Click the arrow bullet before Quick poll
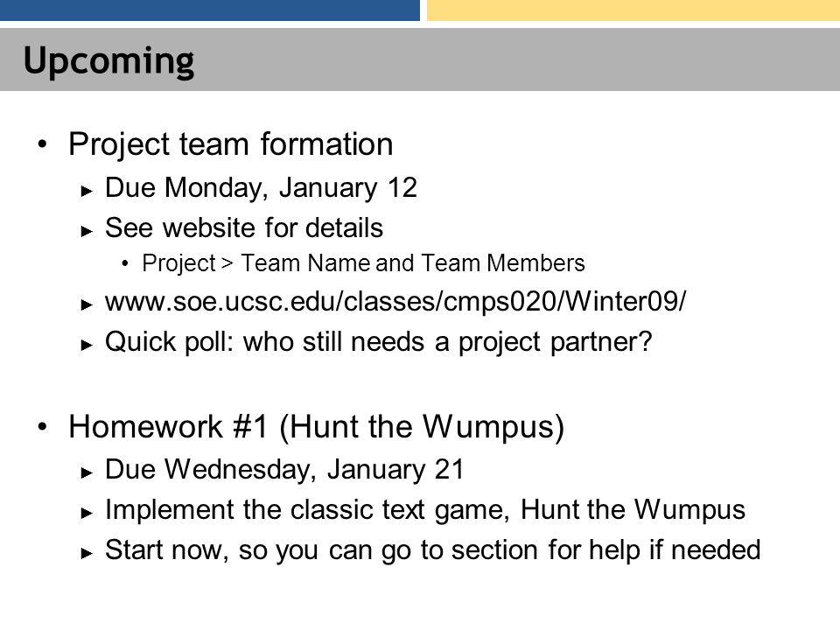840x630 pixels. [87, 345]
